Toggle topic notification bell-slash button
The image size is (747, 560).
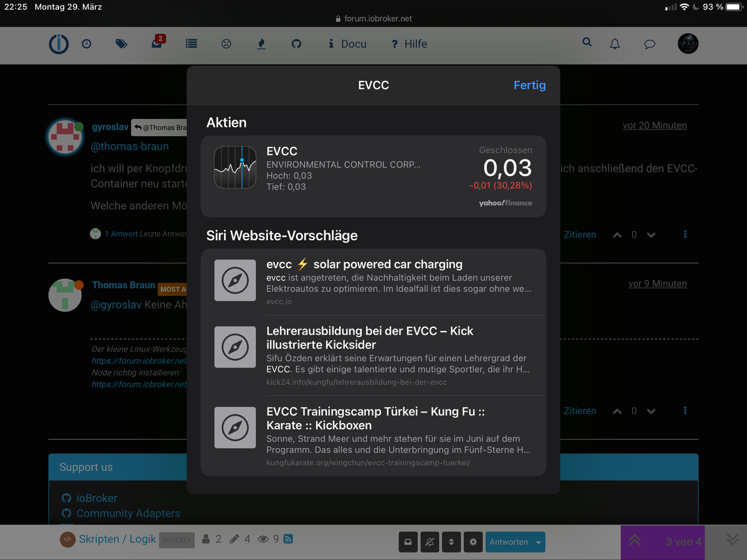tap(430, 542)
